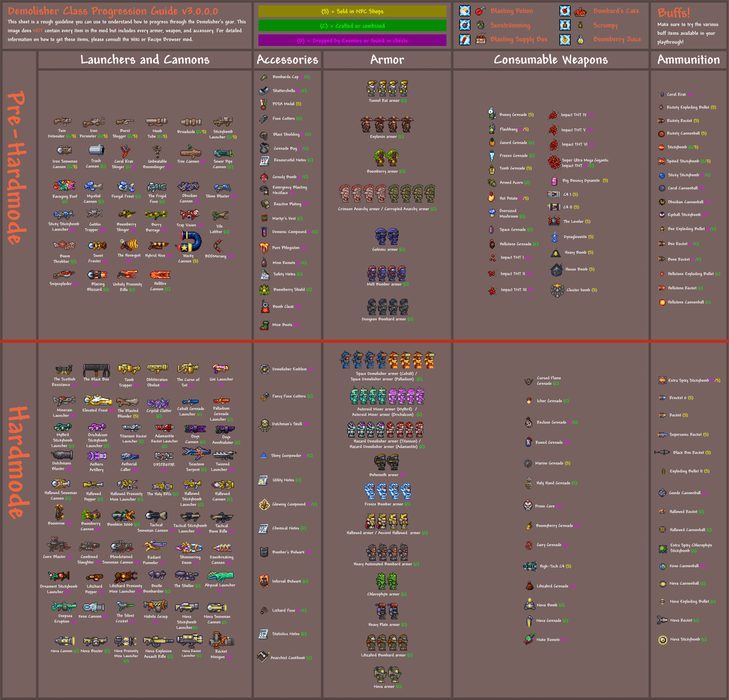The width and height of the screenshot is (729, 700).
Task: Click the green Crafted or combined legend bar
Action: pos(352,26)
